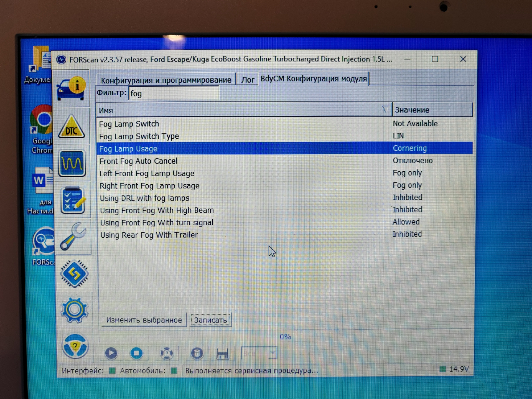Click the Stop procedure button
The width and height of the screenshot is (532, 399).
(136, 353)
